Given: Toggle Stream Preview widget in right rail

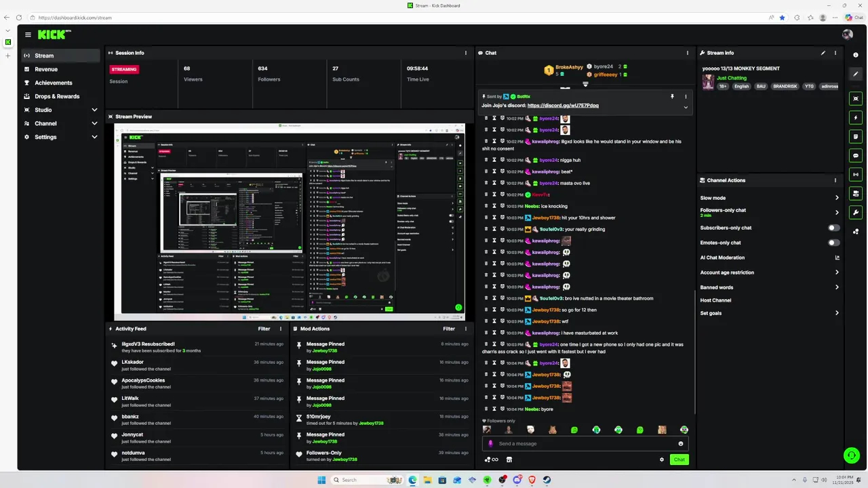Looking at the screenshot, I should (x=856, y=99).
